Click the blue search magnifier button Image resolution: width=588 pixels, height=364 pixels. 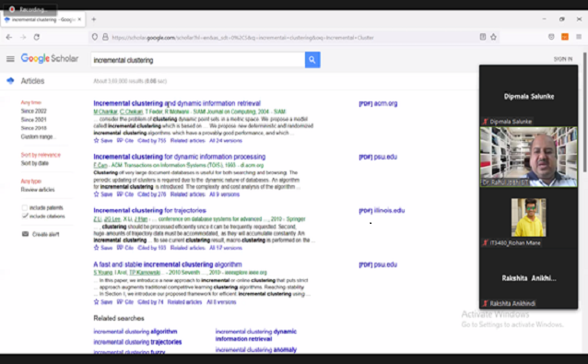(x=312, y=60)
